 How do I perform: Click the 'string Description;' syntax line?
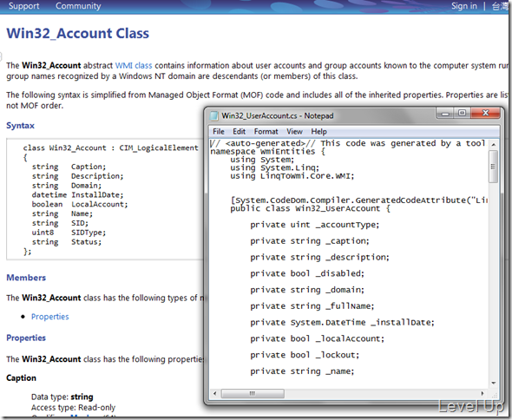pyautogui.click(x=78, y=176)
